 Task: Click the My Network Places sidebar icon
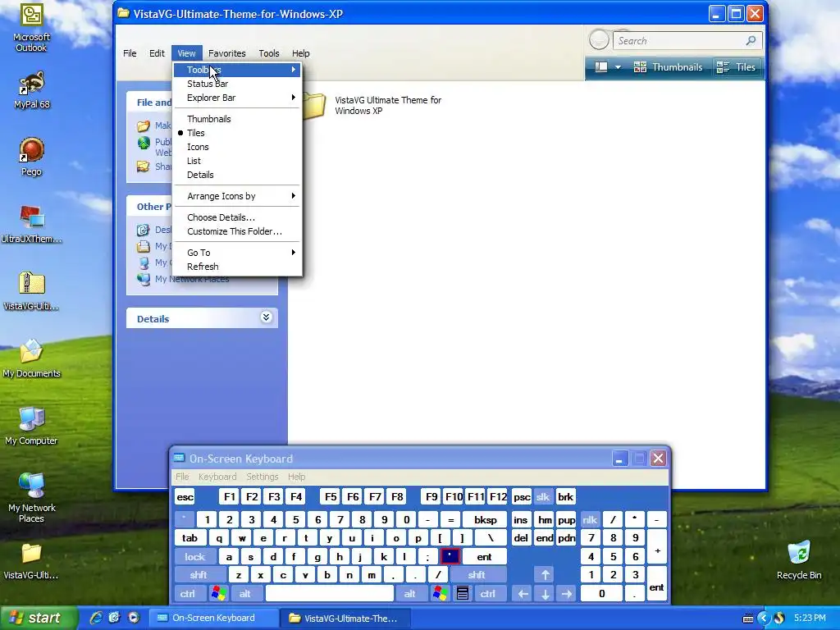tap(143, 279)
